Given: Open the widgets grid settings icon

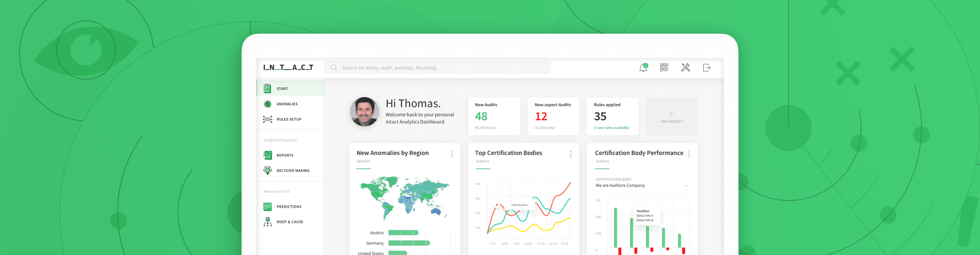Looking at the screenshot, I should (x=664, y=68).
